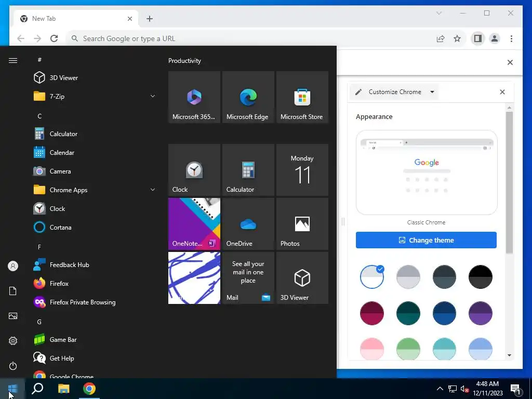Launch Firefox from the app list
This screenshot has width=532, height=399.
coord(95,283)
